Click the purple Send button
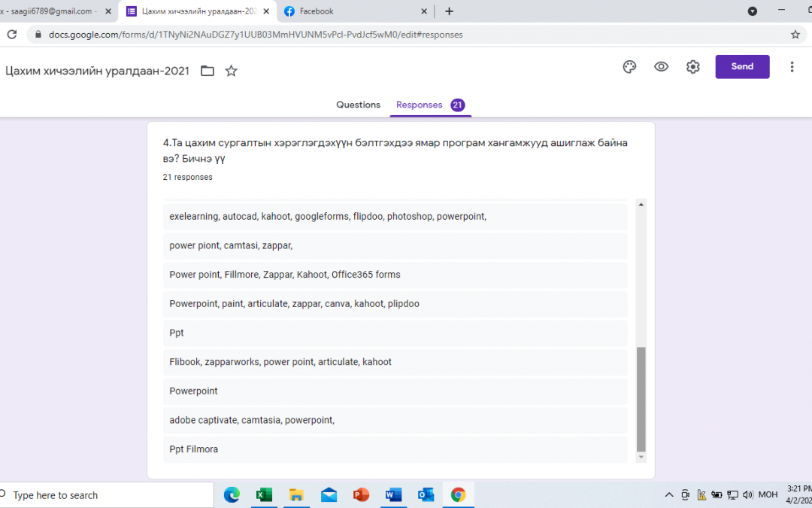812x508 pixels. (x=742, y=66)
